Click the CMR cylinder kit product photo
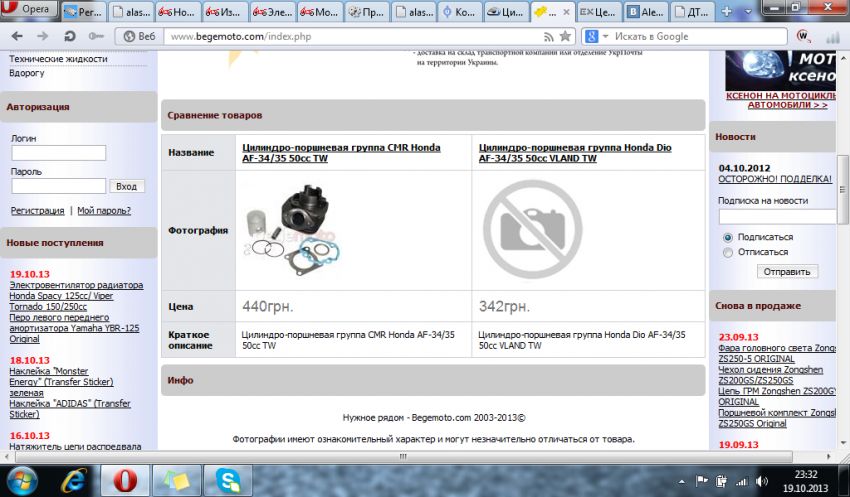 tap(292, 229)
